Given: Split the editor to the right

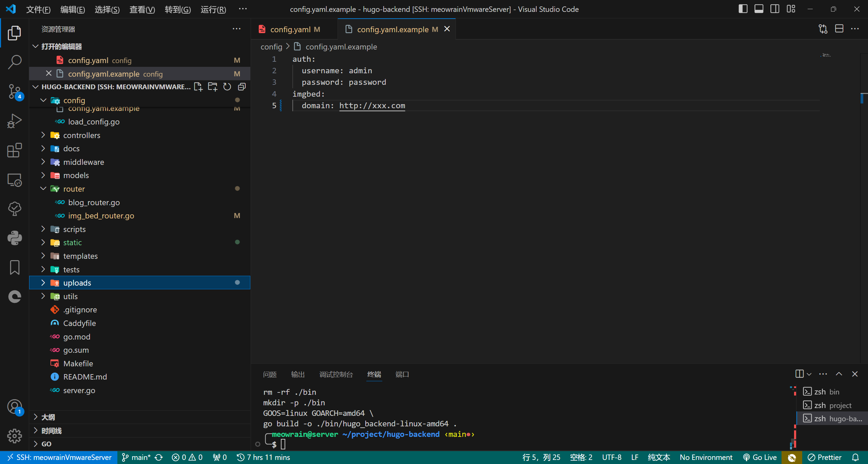Looking at the screenshot, I should 839,29.
